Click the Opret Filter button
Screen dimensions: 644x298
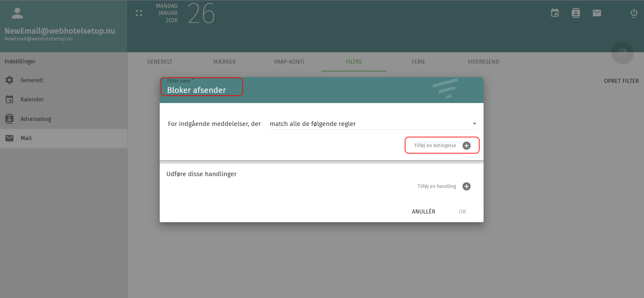(x=621, y=81)
